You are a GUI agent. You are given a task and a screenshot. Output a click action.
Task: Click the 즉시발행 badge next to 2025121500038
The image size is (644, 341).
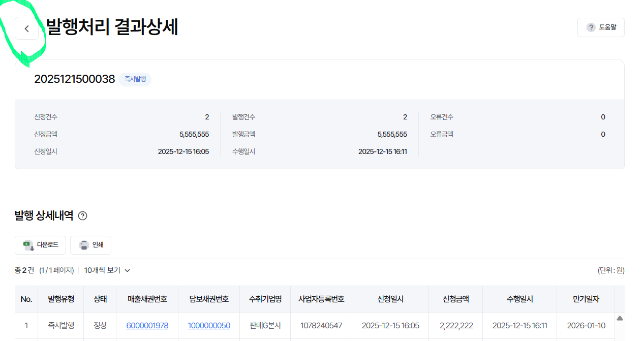coord(135,79)
